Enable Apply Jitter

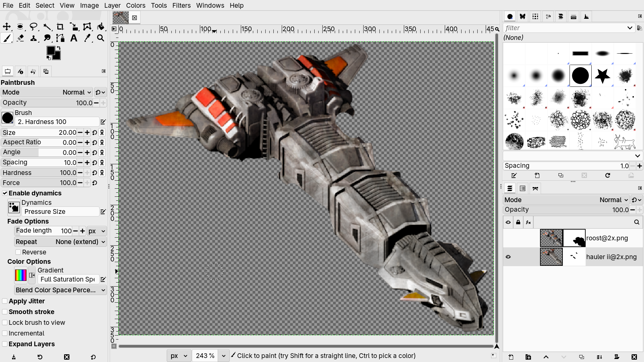(x=5, y=301)
